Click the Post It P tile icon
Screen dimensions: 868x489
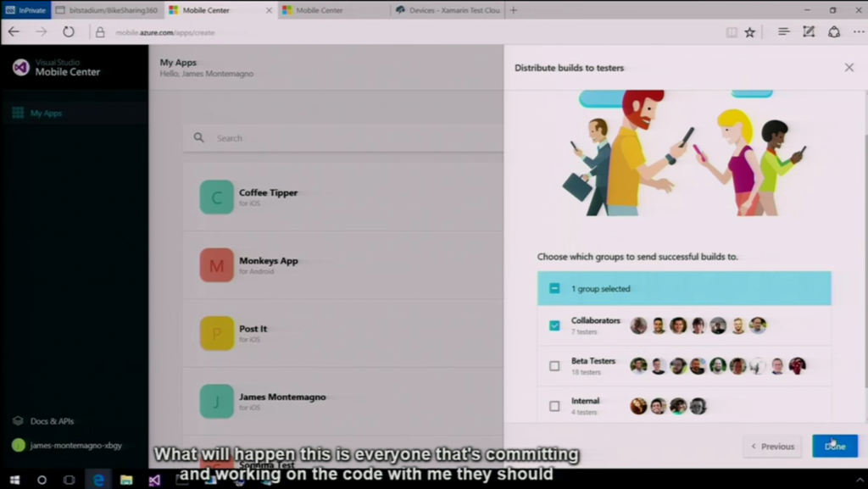(216, 333)
